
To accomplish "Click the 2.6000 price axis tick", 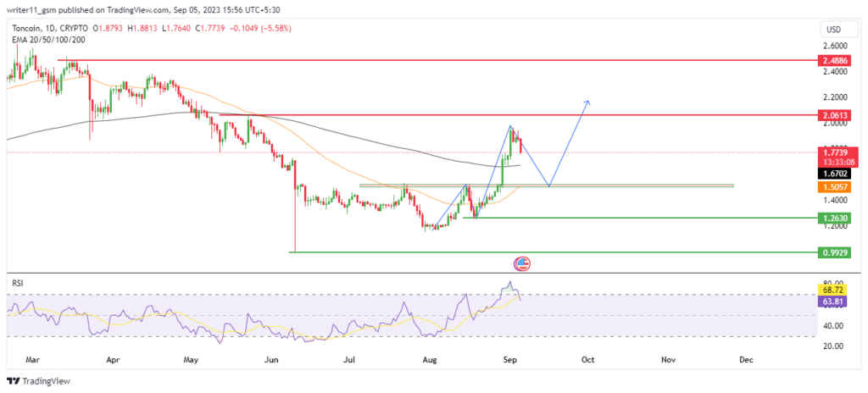I will 833,46.
